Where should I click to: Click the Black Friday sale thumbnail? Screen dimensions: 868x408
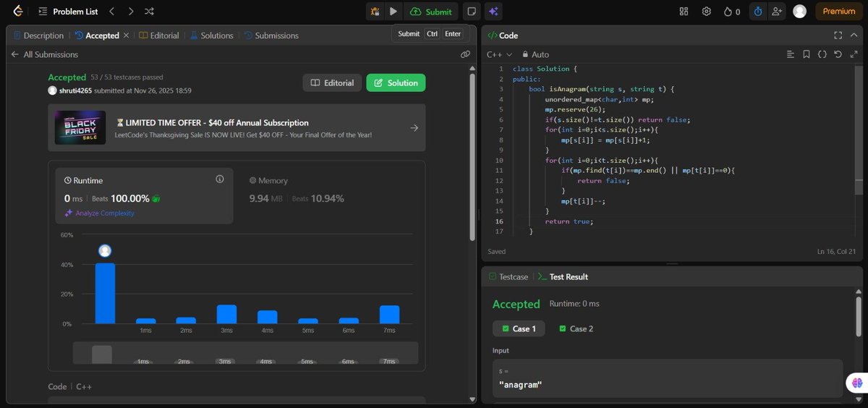click(x=80, y=127)
